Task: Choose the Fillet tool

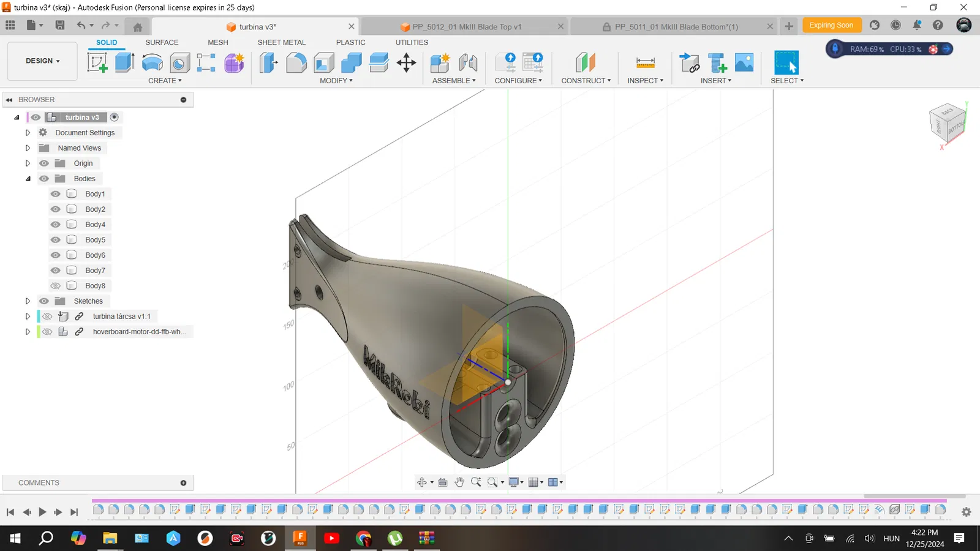Action: coord(296,62)
